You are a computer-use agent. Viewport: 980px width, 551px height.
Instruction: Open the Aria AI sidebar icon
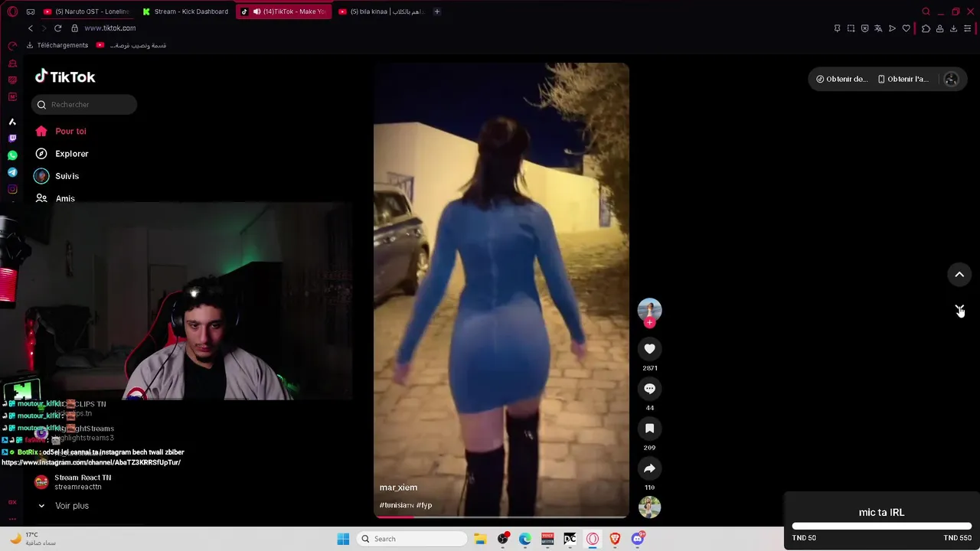tap(12, 122)
